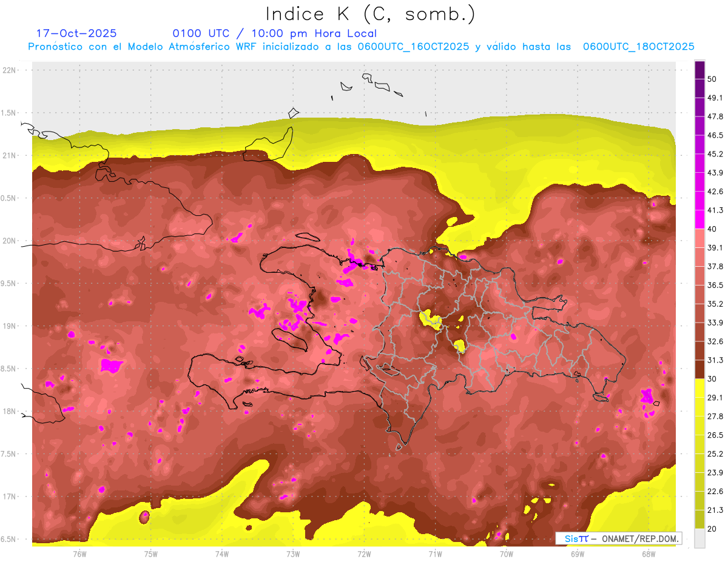Screen dimensions: 728x562
Task: Click the 0100 UTC local time text
Action: coord(274,33)
